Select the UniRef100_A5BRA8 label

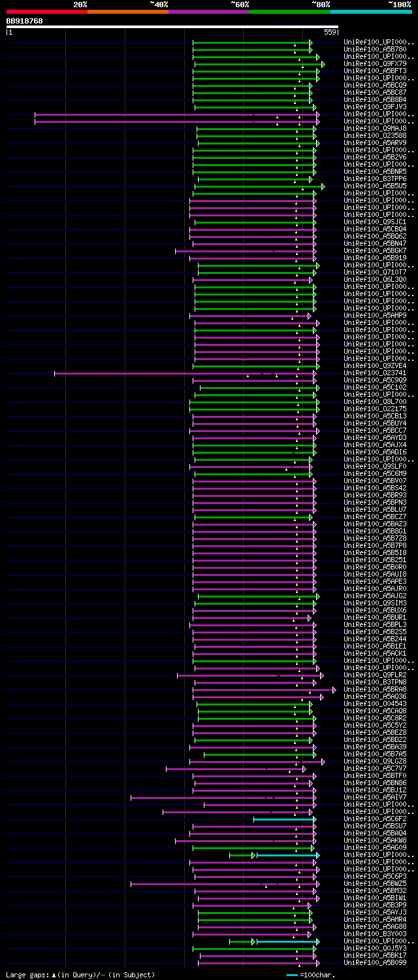click(x=375, y=689)
